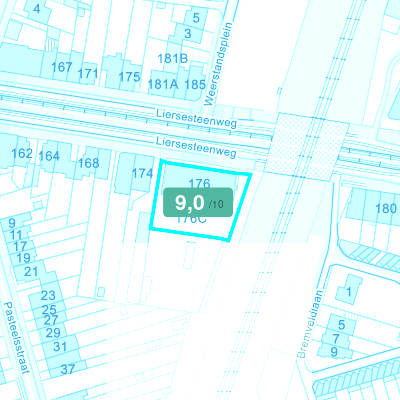The height and width of the screenshot is (400, 400).
Task: Select house number 27
Action: (x=51, y=320)
